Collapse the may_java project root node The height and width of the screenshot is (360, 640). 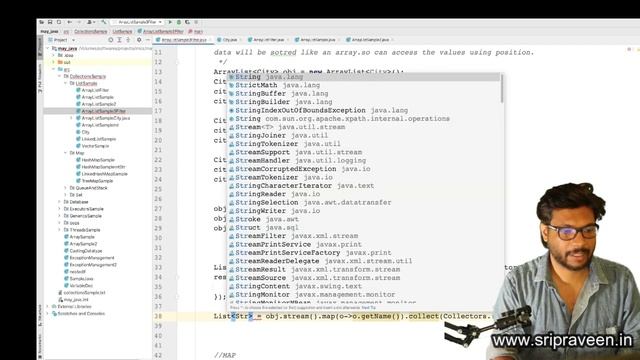pyautogui.click(x=48, y=48)
